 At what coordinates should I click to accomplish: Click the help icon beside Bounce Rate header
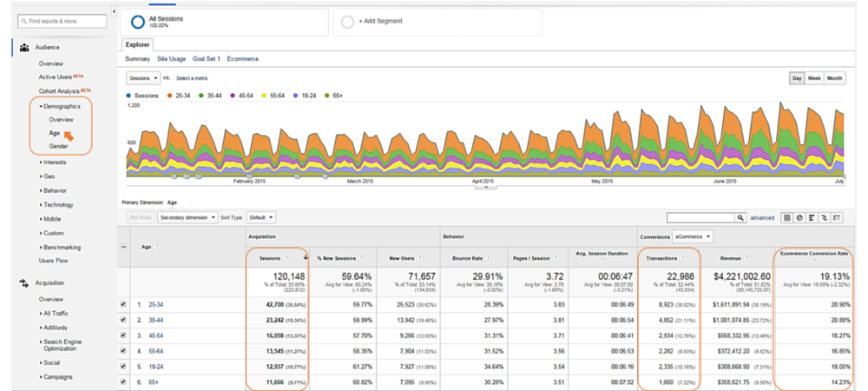coord(489,258)
